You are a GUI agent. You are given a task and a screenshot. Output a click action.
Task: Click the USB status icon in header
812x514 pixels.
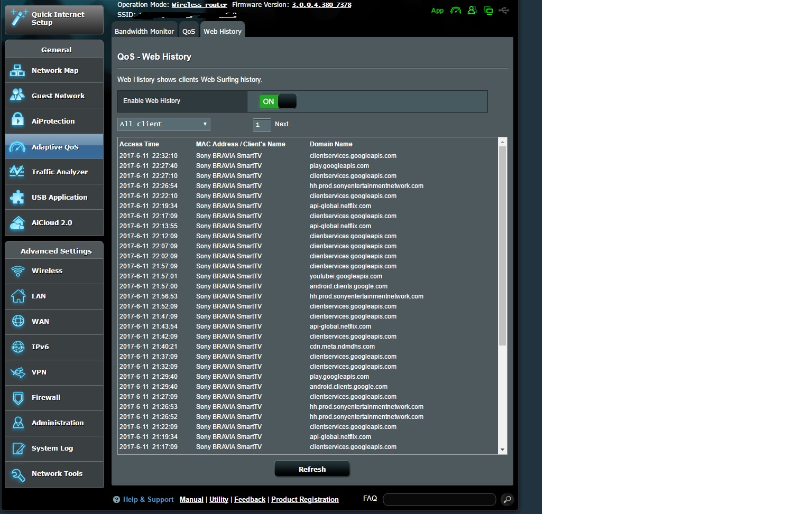pyautogui.click(x=504, y=11)
